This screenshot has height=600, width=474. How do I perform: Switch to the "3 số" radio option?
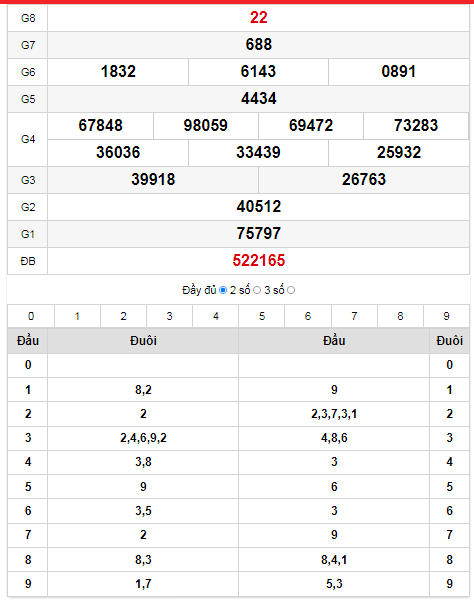pyautogui.click(x=291, y=290)
